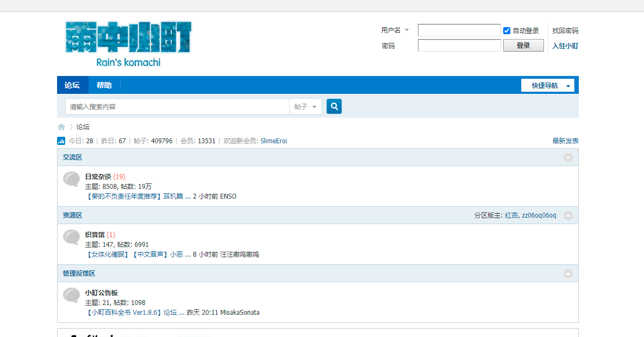
Task: Focus the username input field
Action: pos(459,30)
